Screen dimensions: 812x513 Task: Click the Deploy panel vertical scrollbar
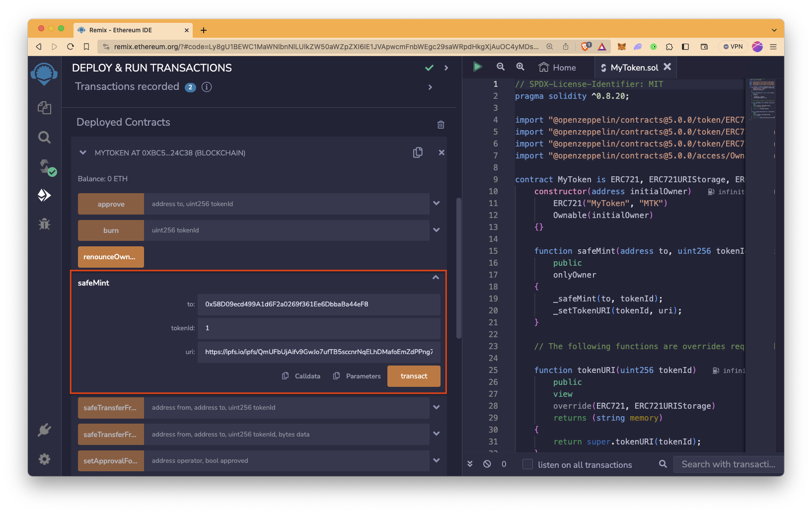(x=459, y=268)
